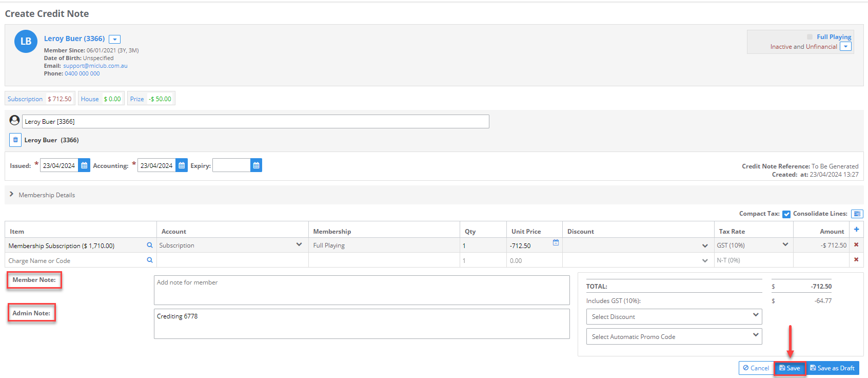The width and height of the screenshot is (868, 378).
Task: Switch to the House balance tab
Action: (x=101, y=99)
